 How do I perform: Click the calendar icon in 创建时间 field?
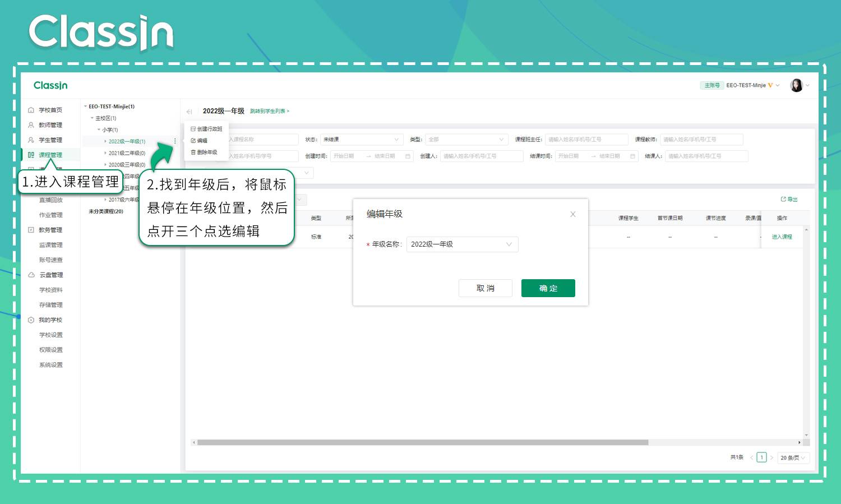coord(408,156)
